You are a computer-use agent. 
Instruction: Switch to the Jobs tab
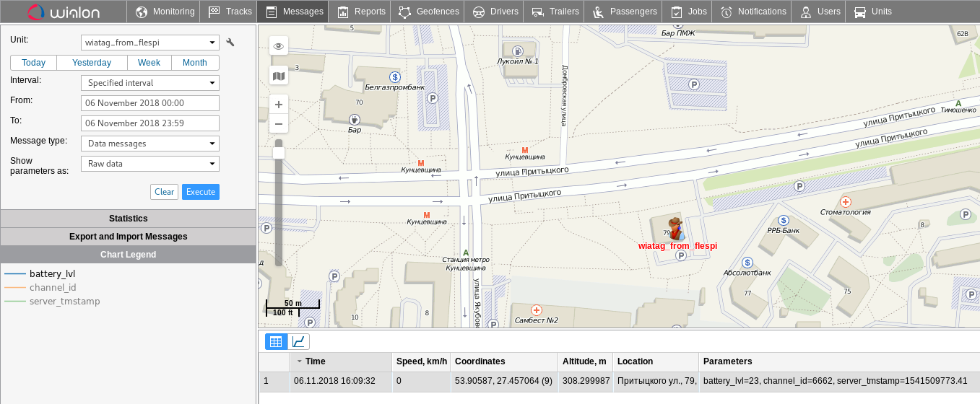point(687,12)
